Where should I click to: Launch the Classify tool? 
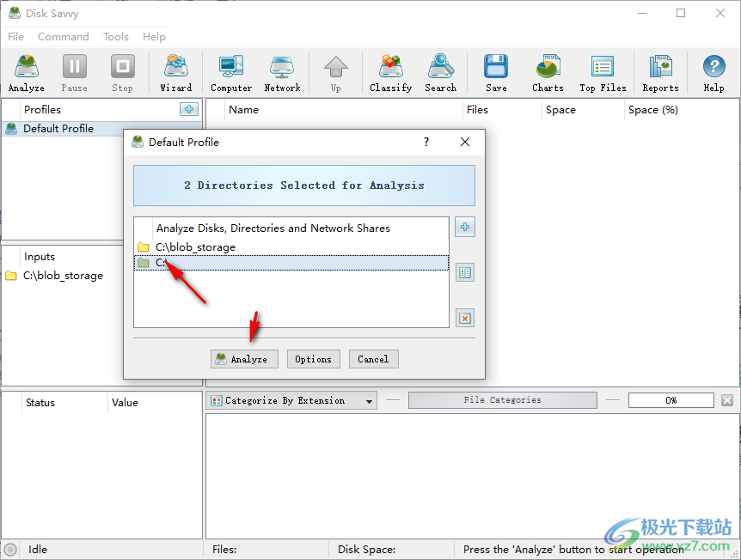click(x=390, y=73)
